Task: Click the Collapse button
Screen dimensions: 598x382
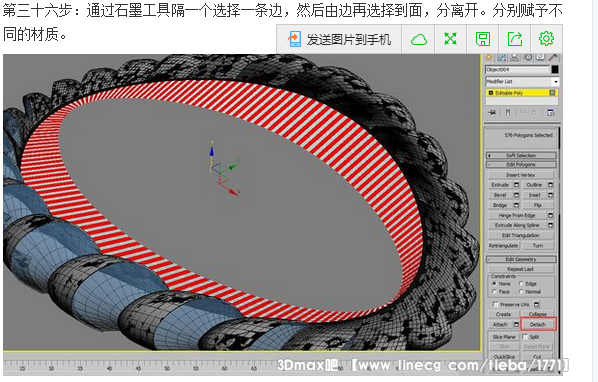Action: 538,315
